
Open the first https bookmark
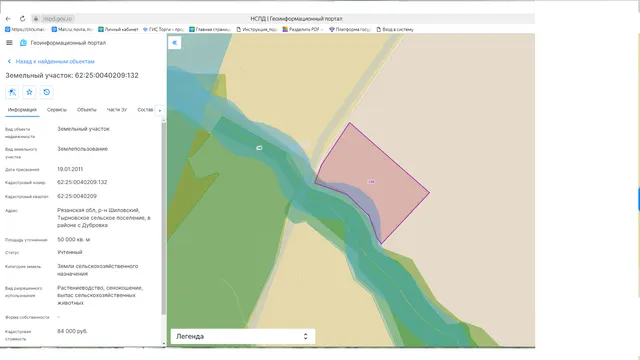[26, 29]
